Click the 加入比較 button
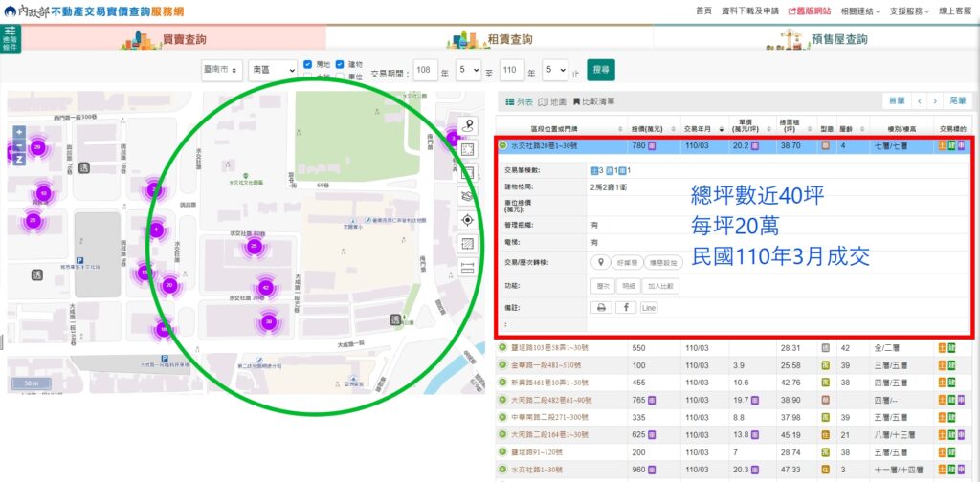The width and height of the screenshot is (980, 482). point(659,285)
